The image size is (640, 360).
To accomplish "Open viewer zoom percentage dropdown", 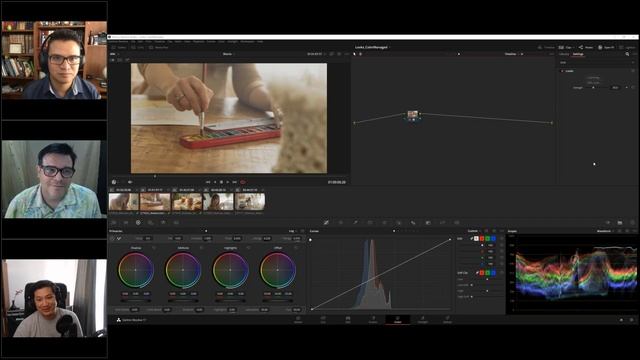I will click(113, 54).
